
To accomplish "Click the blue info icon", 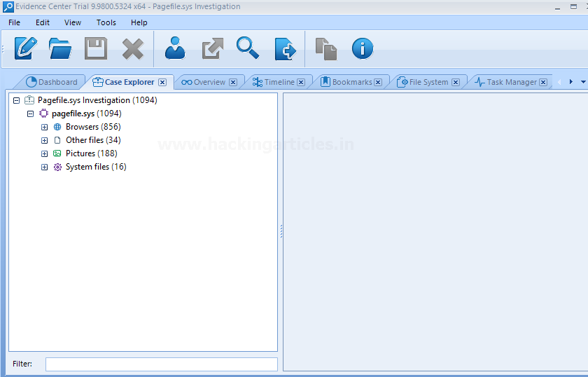I will (362, 48).
